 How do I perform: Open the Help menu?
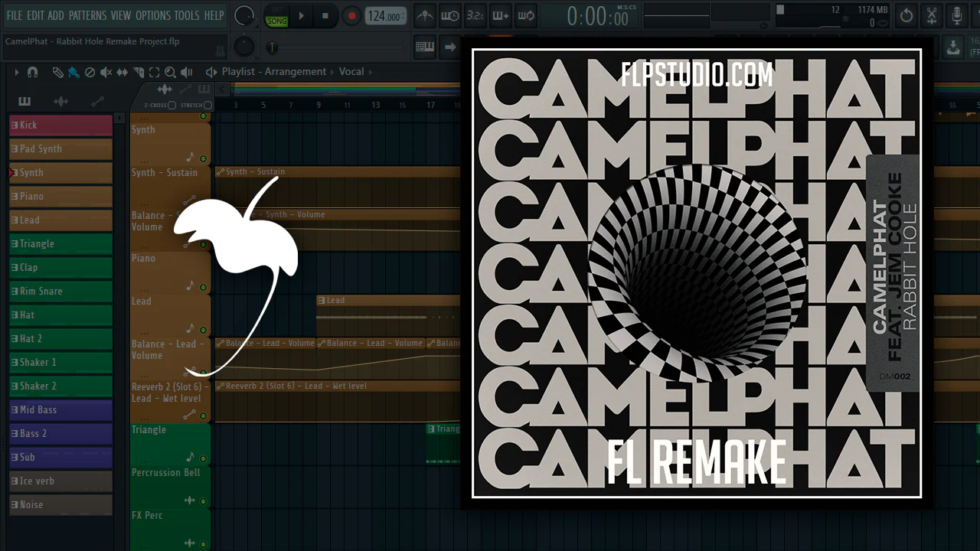pos(214,15)
